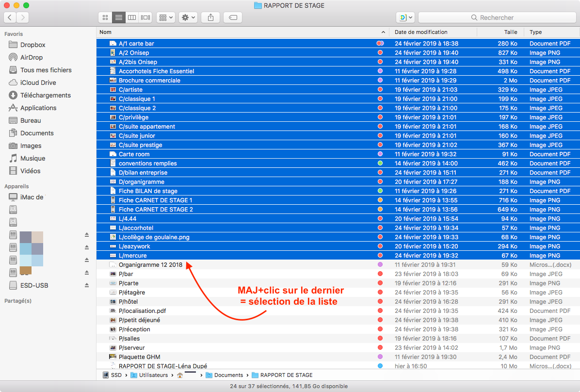
Task: Sort files by Taille column header
Action: [x=510, y=32]
